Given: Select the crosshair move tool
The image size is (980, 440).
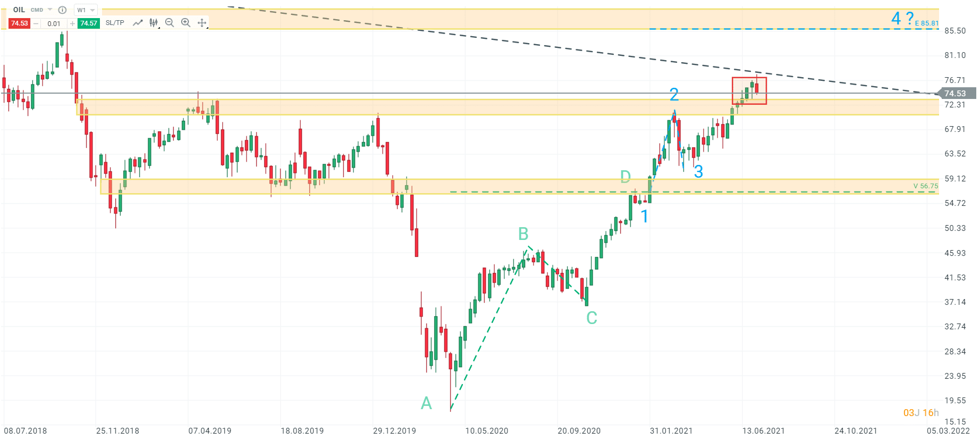Looking at the screenshot, I should pyautogui.click(x=202, y=23).
